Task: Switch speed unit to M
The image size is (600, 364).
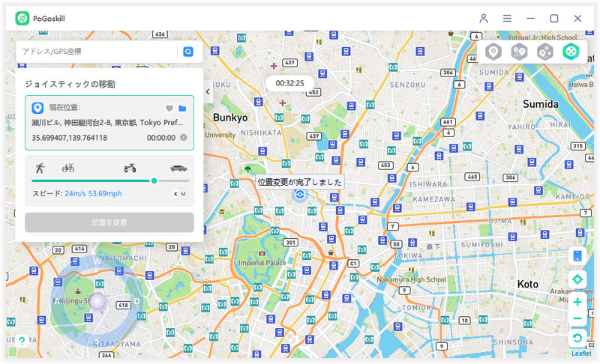Action: pyautogui.click(x=183, y=194)
